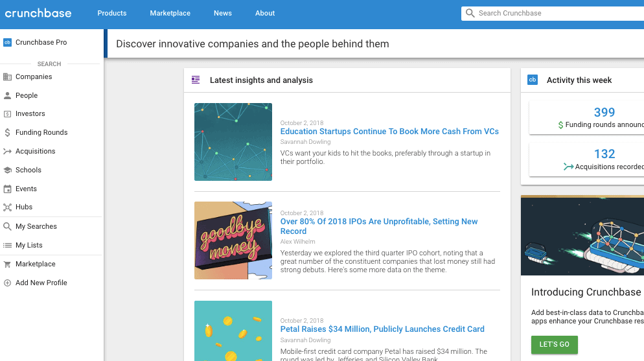Click the My Lists list icon
The height and width of the screenshot is (361, 644).
[x=7, y=245]
